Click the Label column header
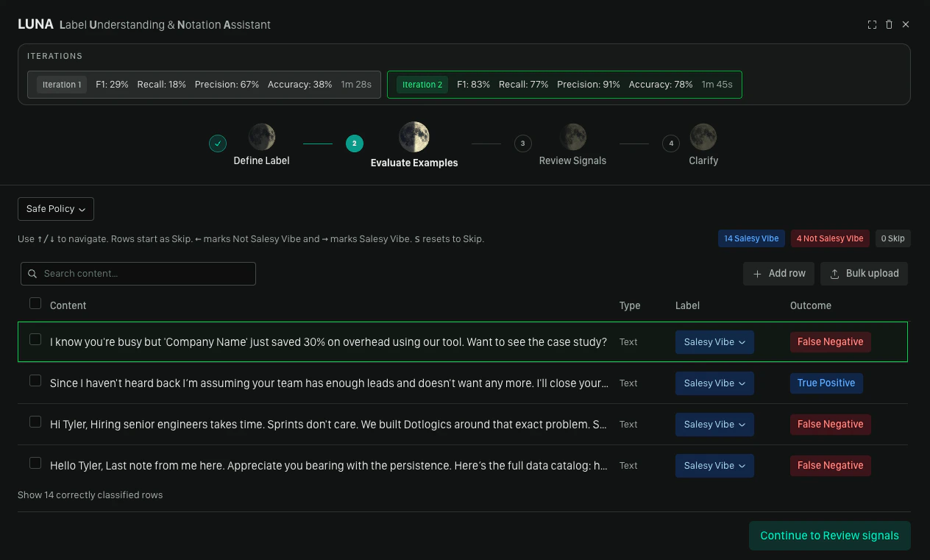Screen dimensions: 930x560 (687, 305)
